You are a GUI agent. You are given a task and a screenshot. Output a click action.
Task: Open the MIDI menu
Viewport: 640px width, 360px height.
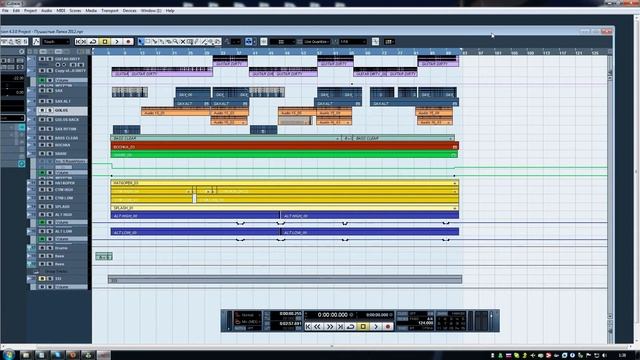click(61, 11)
